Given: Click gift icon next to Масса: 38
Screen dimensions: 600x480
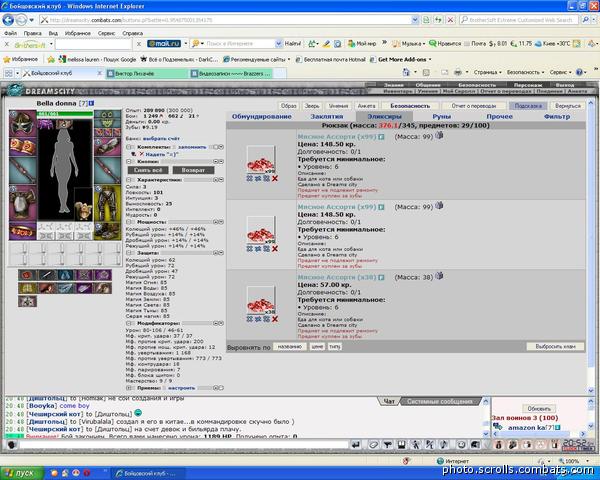Looking at the screenshot, I should coord(439,276).
